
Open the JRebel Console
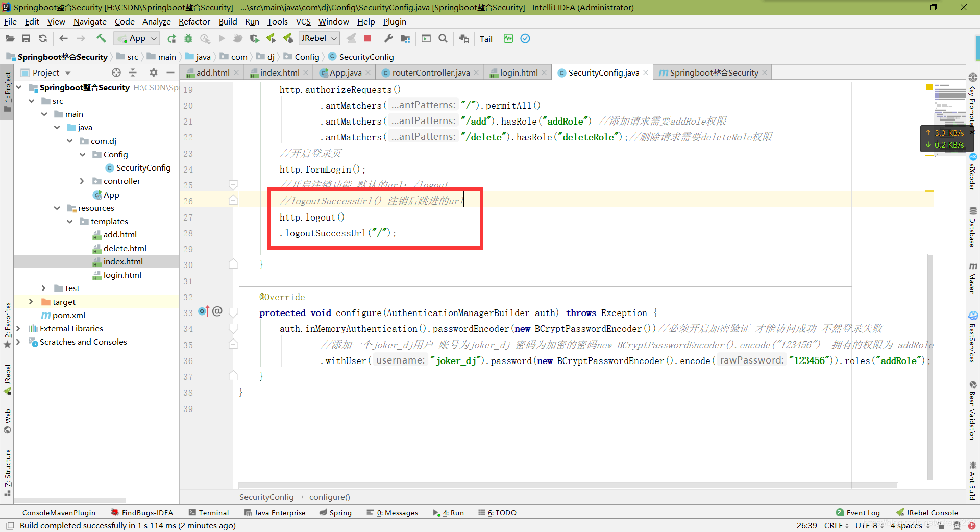click(x=927, y=513)
